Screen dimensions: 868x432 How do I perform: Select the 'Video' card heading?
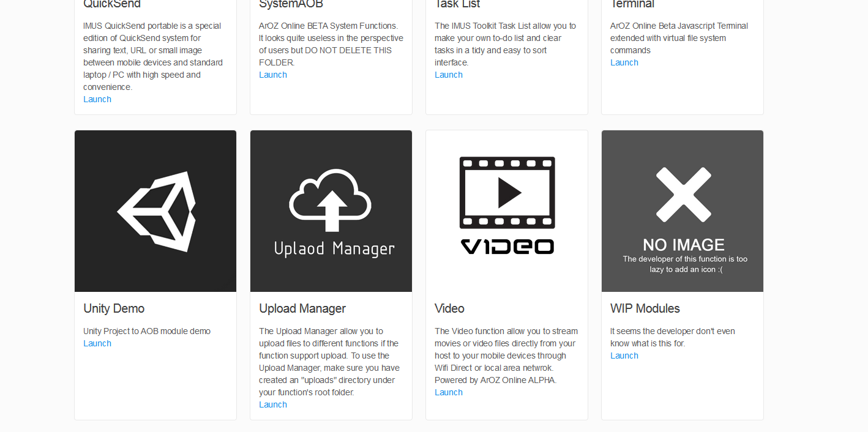(449, 308)
